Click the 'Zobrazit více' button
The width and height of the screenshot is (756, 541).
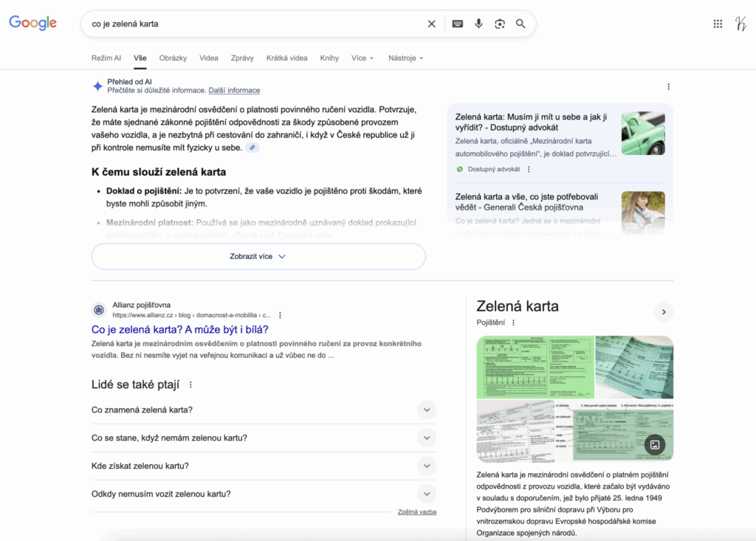[x=258, y=257]
